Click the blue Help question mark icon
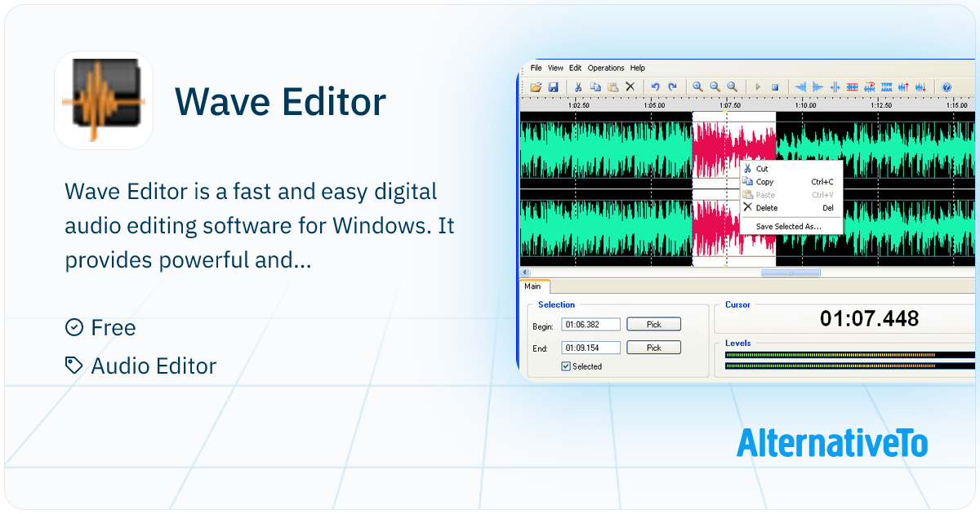980x514 pixels. point(947,87)
